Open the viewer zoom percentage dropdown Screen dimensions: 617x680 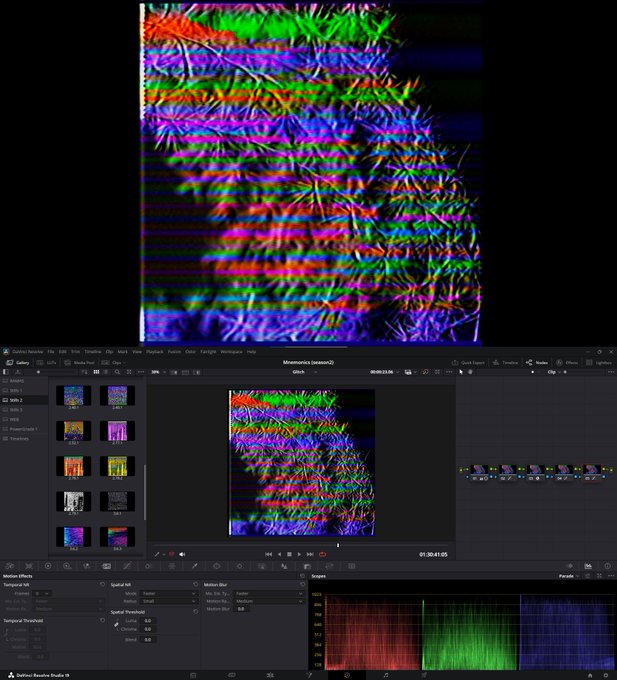(x=158, y=372)
